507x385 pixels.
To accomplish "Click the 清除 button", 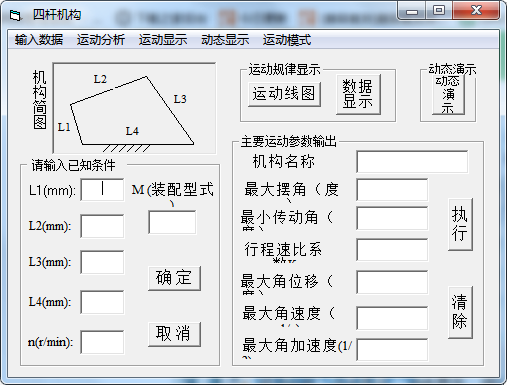I will point(460,312).
